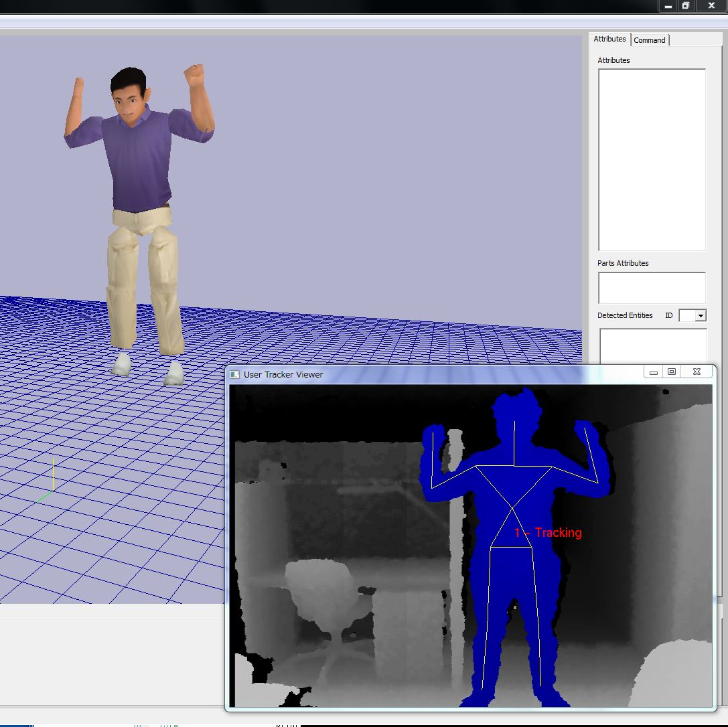Click the Detected Entities list box
Screen dimensions: 728x727
tap(652, 346)
